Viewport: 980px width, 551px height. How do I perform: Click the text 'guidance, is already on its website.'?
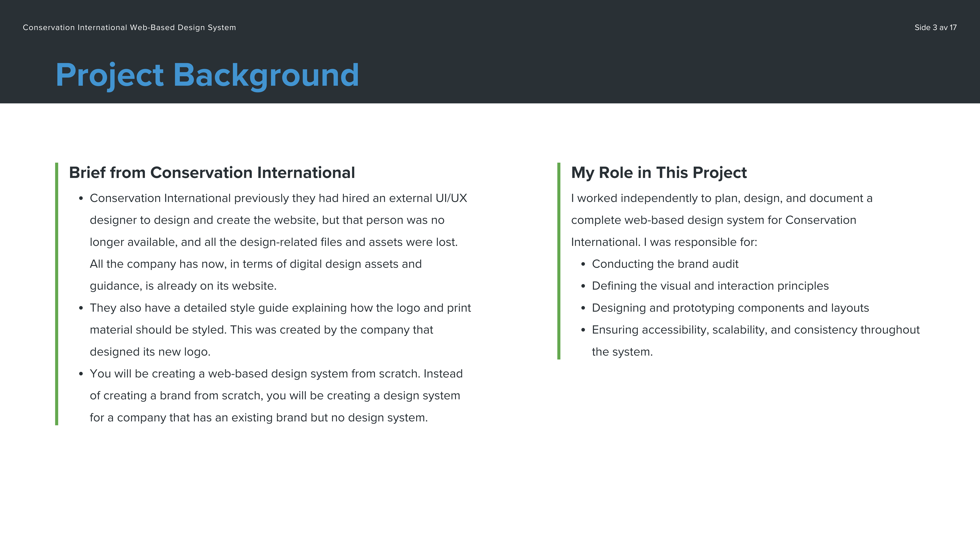183,286
